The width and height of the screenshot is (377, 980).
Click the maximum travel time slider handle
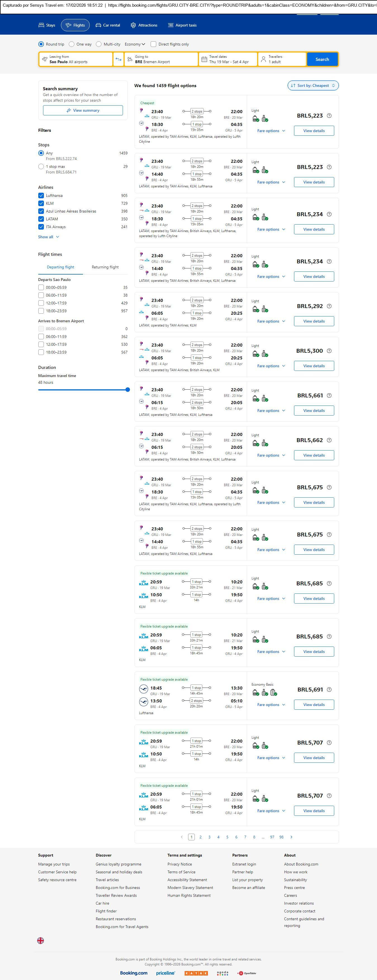pyautogui.click(x=127, y=390)
